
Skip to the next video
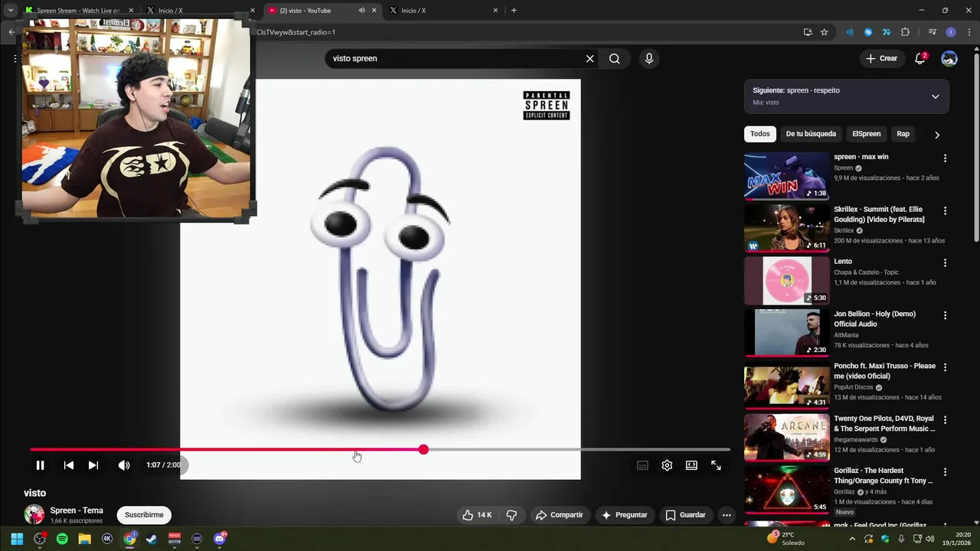(x=93, y=465)
